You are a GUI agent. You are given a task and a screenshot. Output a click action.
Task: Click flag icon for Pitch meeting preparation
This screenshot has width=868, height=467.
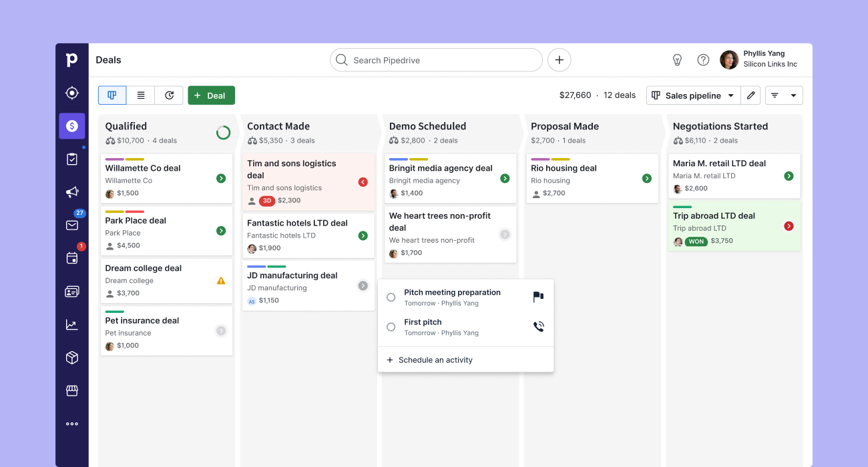click(x=538, y=297)
